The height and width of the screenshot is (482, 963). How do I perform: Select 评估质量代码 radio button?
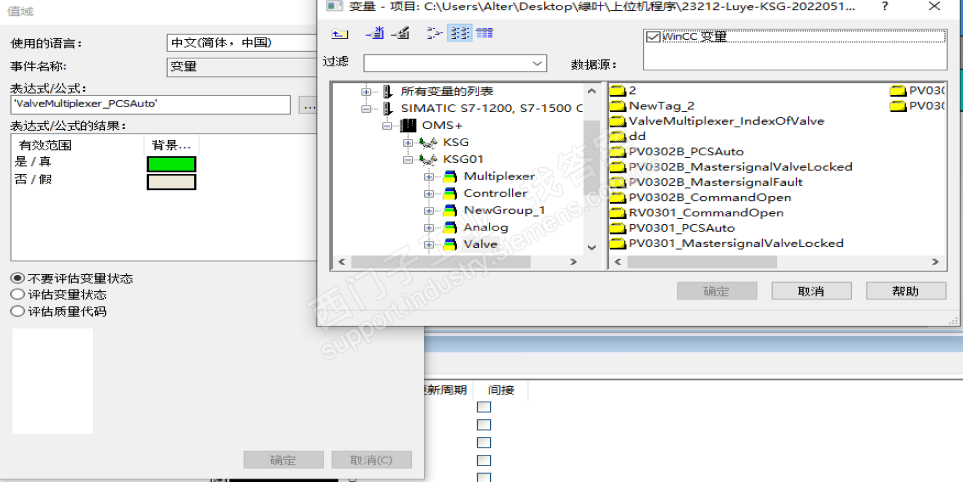pos(18,311)
